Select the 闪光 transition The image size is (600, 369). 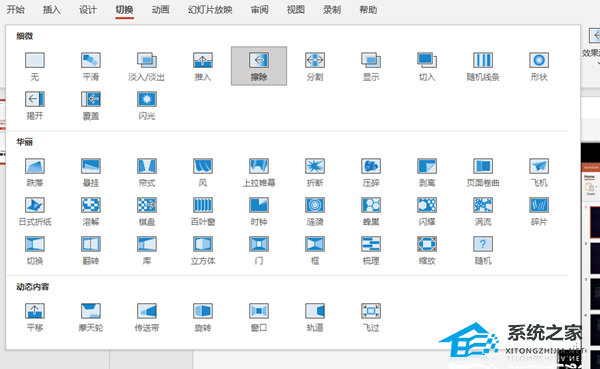click(x=147, y=105)
